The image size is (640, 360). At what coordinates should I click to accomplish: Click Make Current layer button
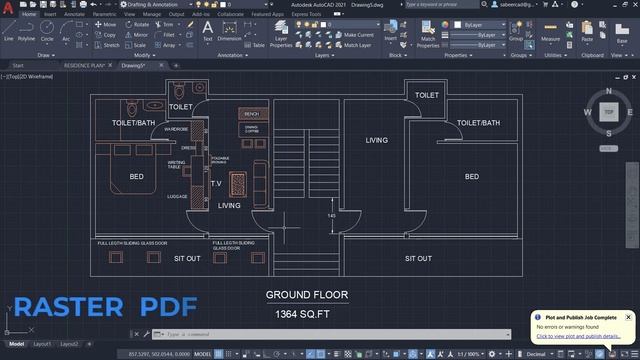[x=355, y=35]
